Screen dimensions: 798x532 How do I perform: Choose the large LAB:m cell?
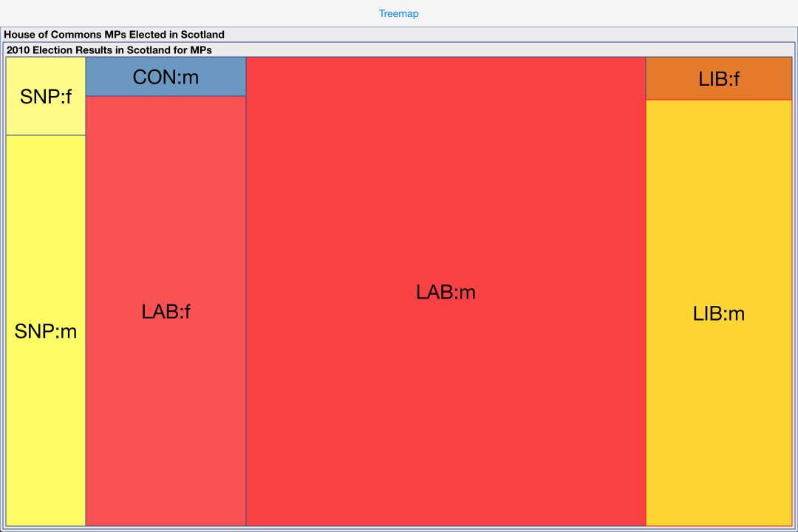pos(446,292)
